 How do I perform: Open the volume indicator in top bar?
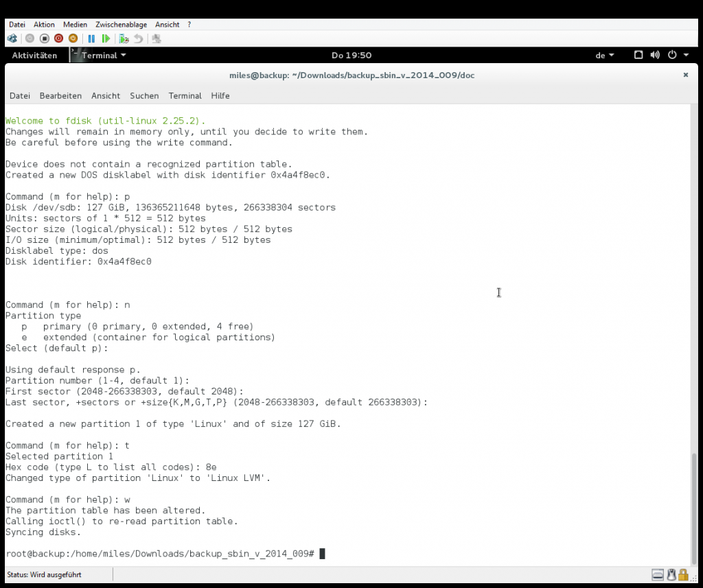point(655,55)
